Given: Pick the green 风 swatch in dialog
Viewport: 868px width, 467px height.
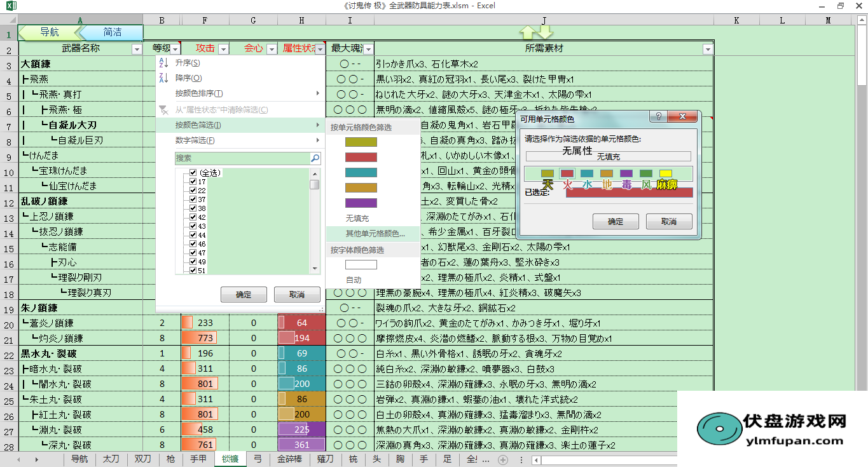Looking at the screenshot, I should pos(646,173).
